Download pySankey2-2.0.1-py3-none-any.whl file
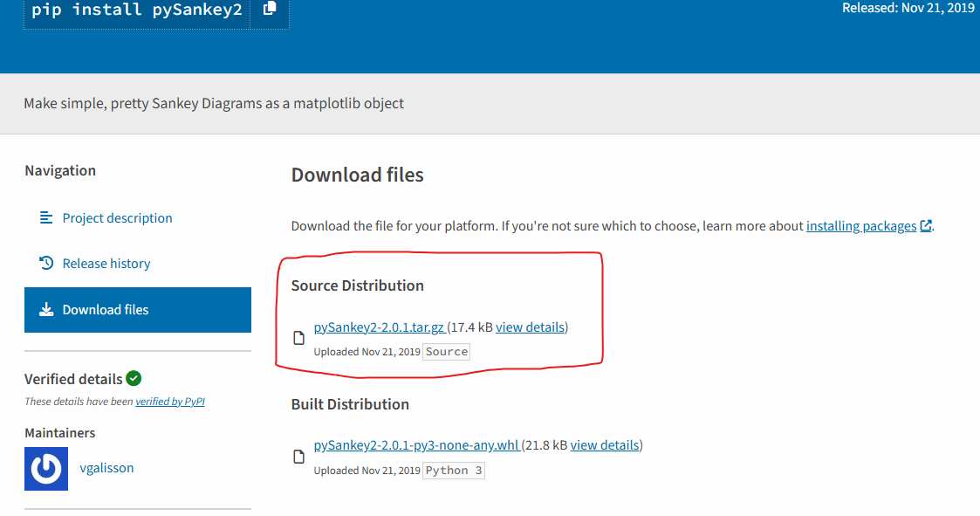Image resolution: width=980 pixels, height=516 pixels. click(x=416, y=444)
